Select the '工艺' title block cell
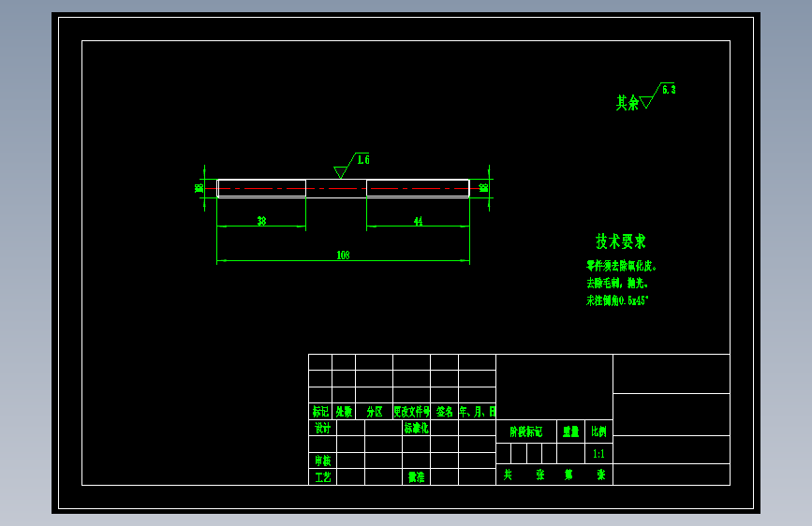 (x=322, y=476)
